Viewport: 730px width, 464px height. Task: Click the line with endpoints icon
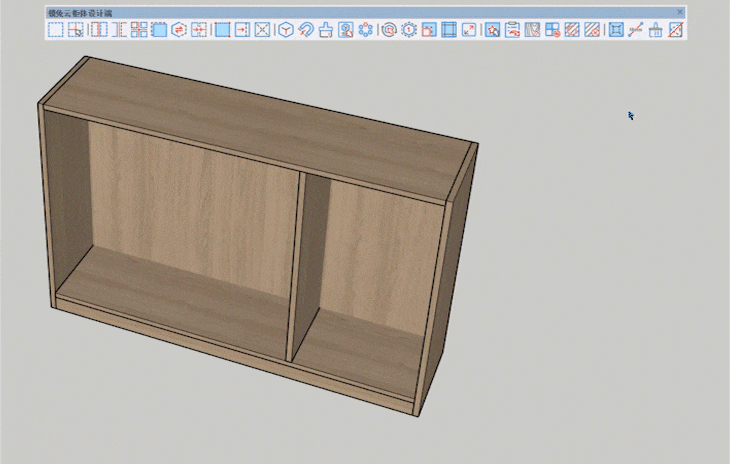coord(635,30)
